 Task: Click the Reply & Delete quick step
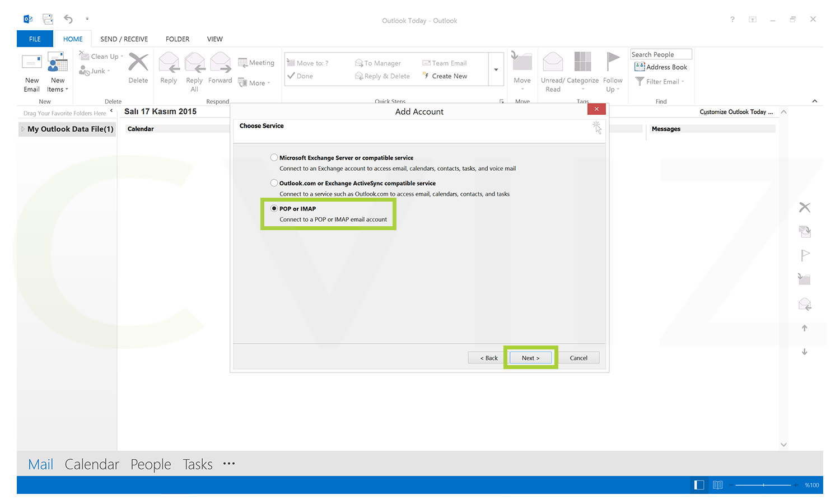point(382,76)
